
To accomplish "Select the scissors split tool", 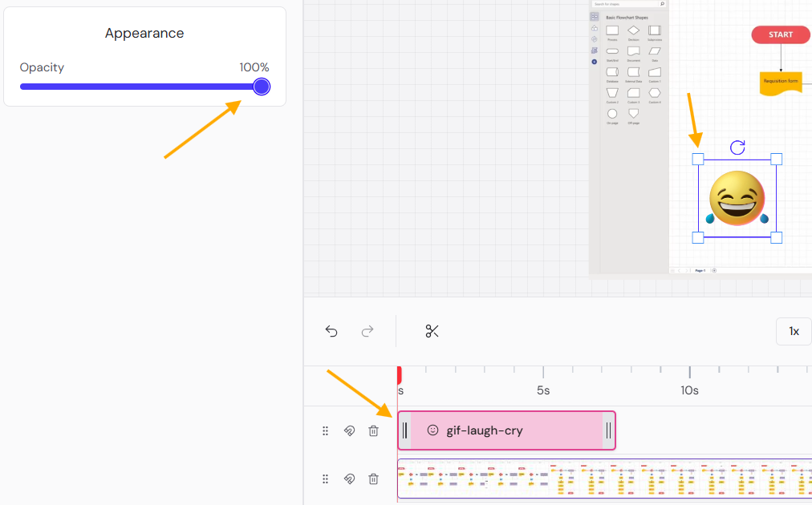I will (x=432, y=331).
